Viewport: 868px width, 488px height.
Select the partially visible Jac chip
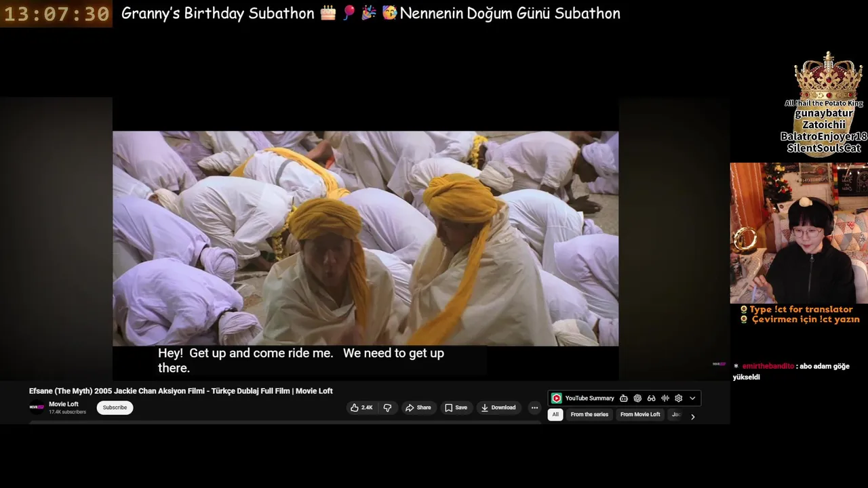coord(675,414)
